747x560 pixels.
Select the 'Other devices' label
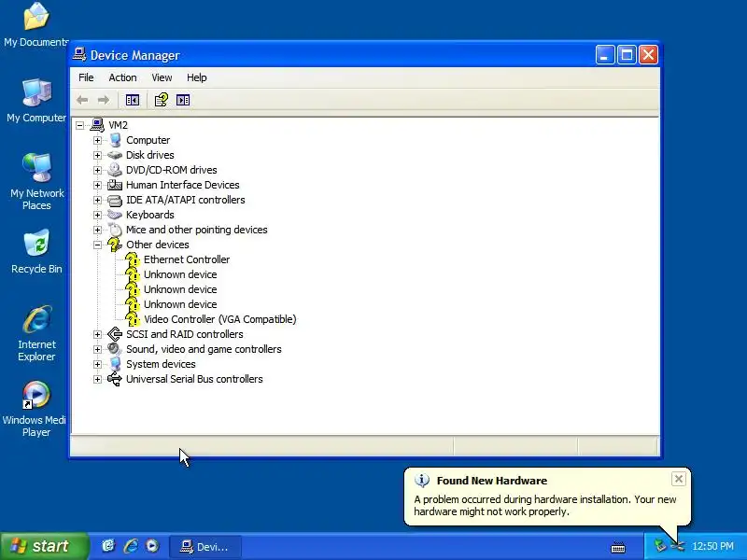tap(157, 245)
